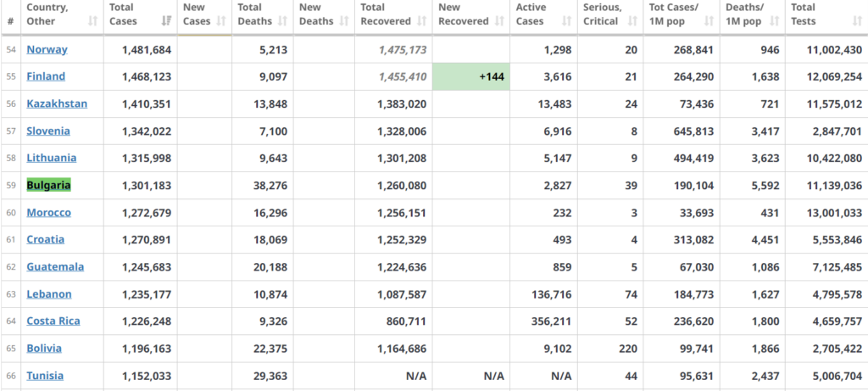Open the highlighted Bulgaria link
The width and height of the screenshot is (868, 391).
tap(48, 185)
